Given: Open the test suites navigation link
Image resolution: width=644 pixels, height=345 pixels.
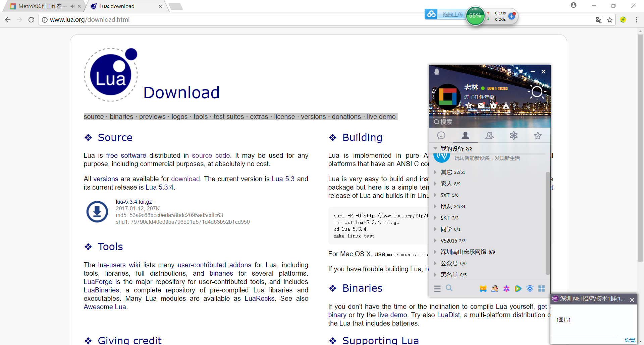Looking at the screenshot, I should pyautogui.click(x=229, y=117).
